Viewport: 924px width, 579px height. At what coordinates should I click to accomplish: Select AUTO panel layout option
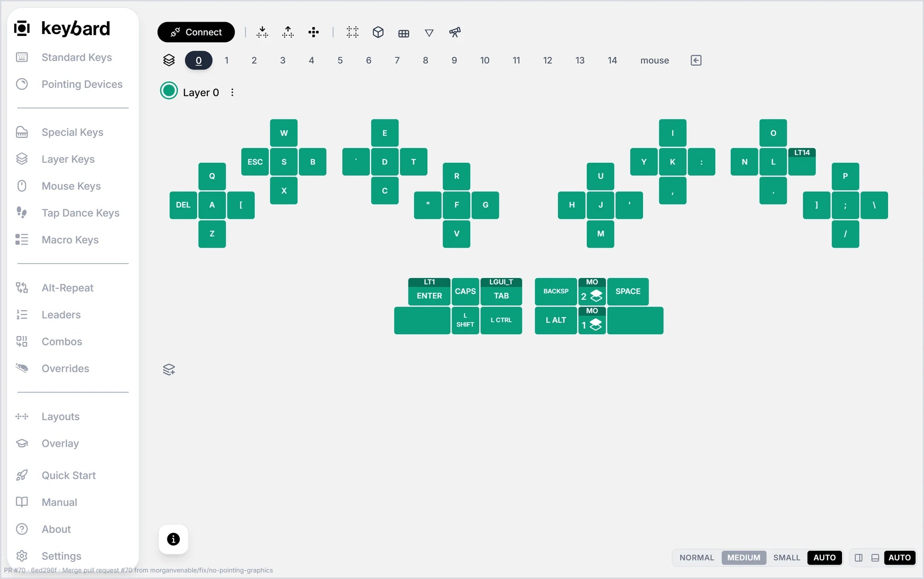click(899, 558)
